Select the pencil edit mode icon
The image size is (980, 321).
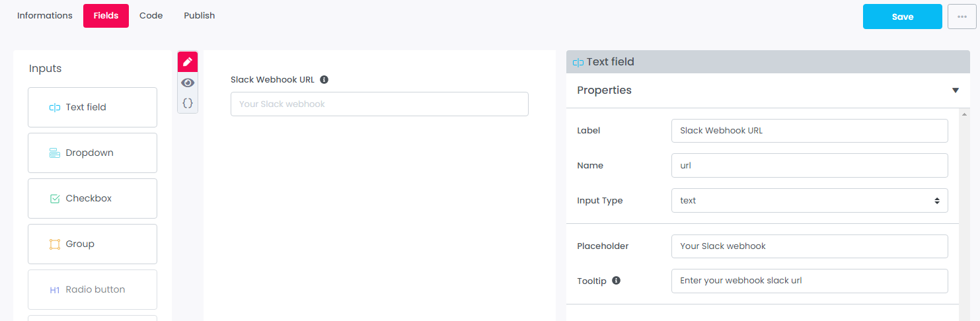[188, 61]
